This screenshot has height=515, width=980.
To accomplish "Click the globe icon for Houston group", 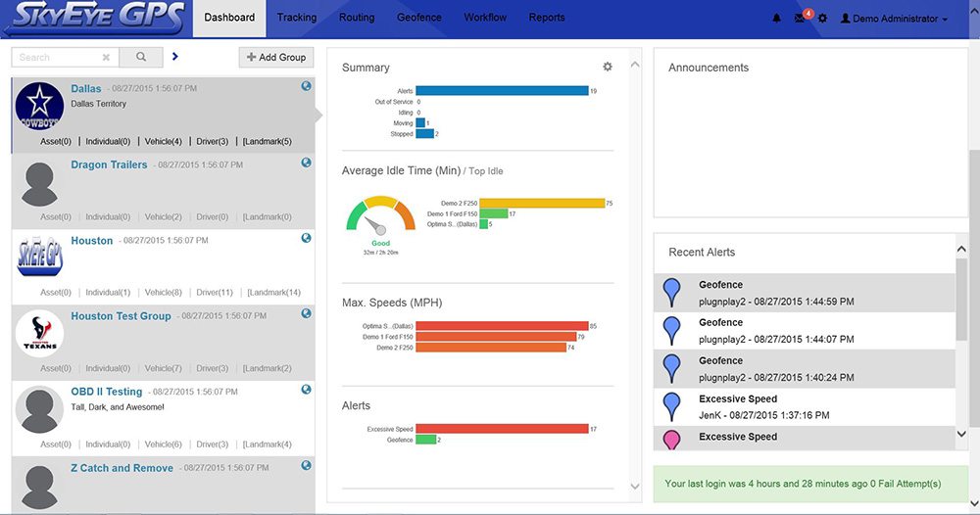I will [x=307, y=238].
